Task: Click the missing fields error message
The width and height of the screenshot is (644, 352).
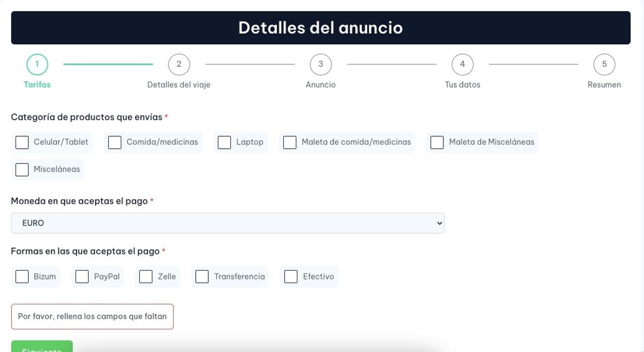Action: [x=92, y=317]
